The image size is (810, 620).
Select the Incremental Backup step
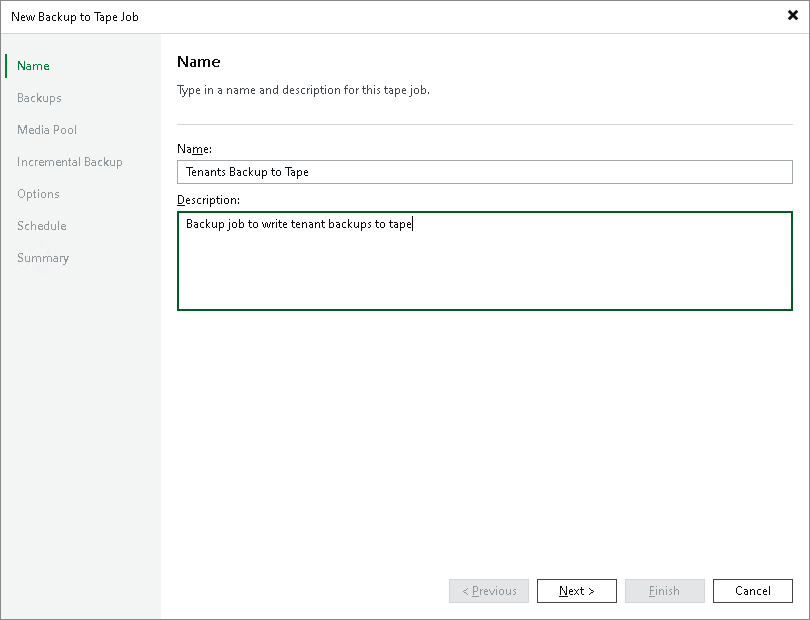(69, 161)
